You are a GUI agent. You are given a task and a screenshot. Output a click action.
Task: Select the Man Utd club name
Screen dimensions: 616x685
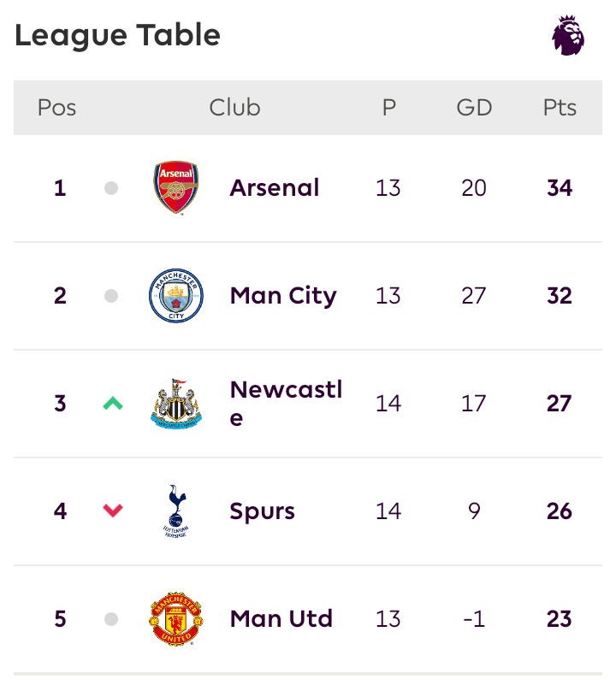281,619
